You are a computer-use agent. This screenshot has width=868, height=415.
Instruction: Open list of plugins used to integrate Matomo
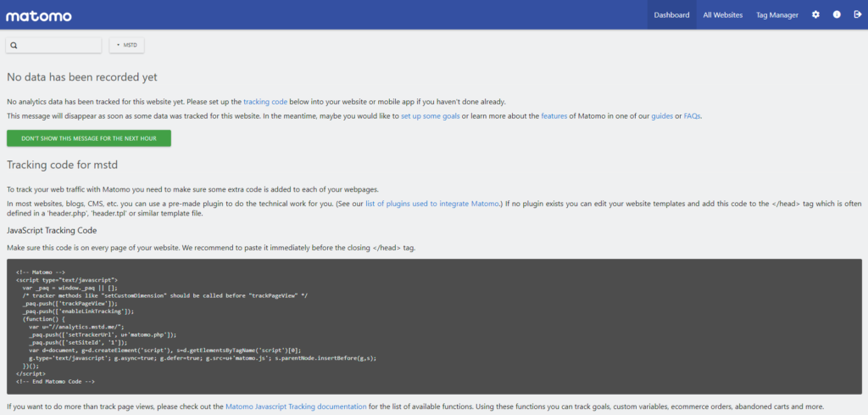click(432, 204)
